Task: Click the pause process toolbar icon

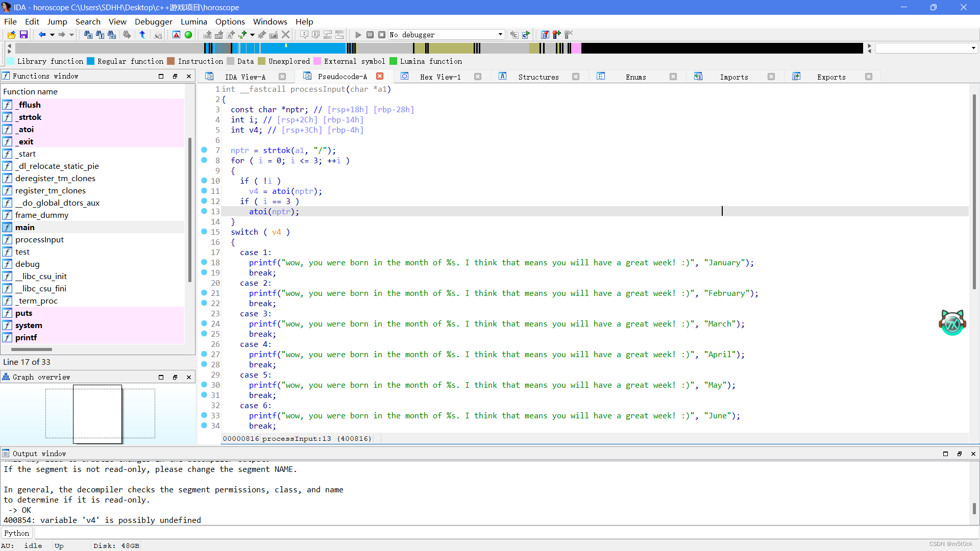Action: click(370, 35)
